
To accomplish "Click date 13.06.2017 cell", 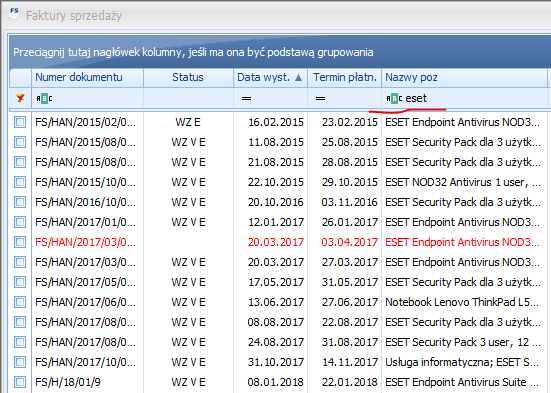I will pos(276,302).
